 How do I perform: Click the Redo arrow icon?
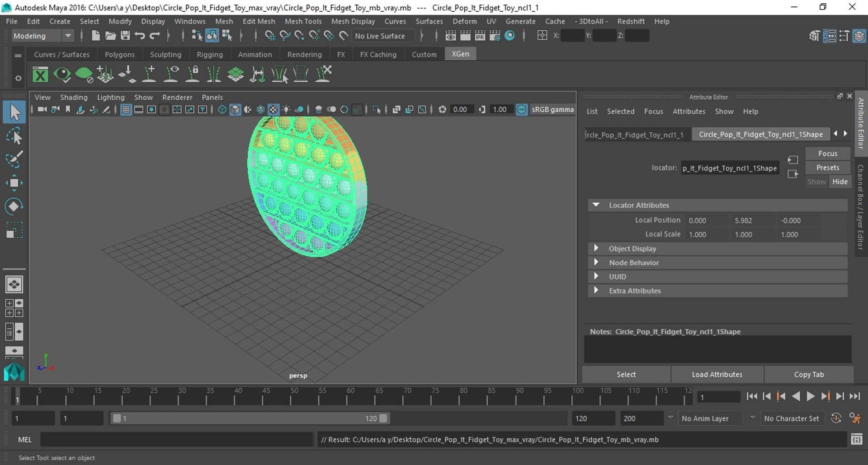click(x=155, y=35)
